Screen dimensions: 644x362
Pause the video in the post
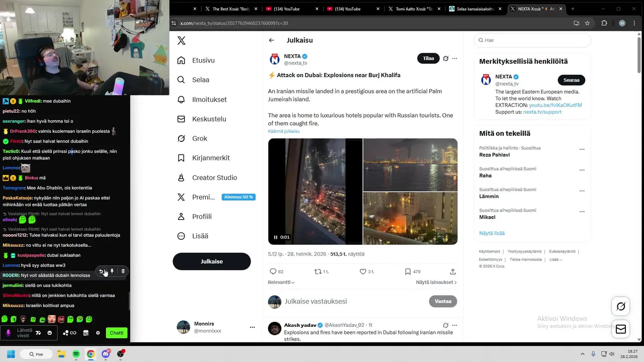[276, 237]
